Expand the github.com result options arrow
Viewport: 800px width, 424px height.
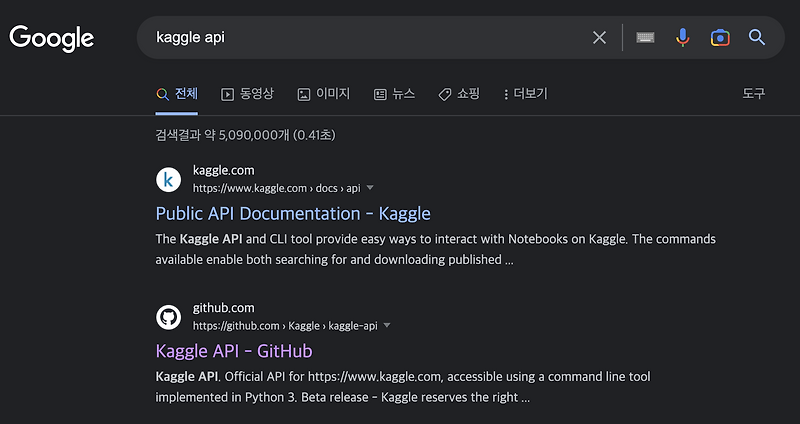(x=387, y=325)
